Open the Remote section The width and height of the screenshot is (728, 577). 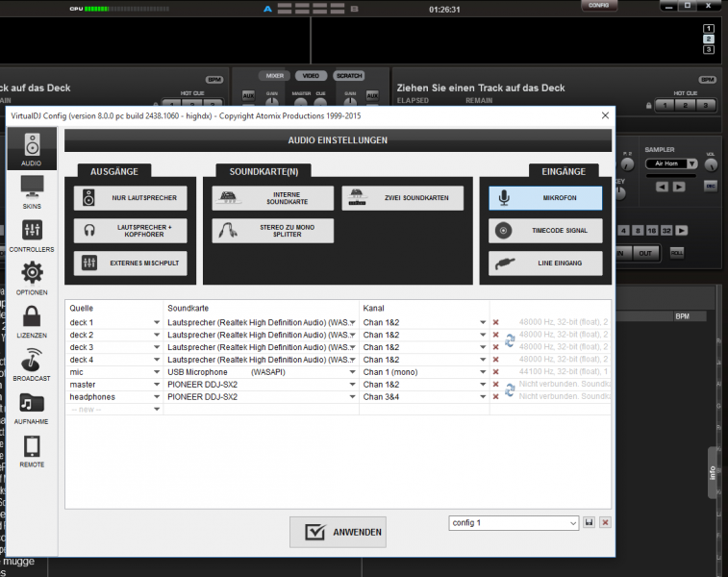point(32,451)
